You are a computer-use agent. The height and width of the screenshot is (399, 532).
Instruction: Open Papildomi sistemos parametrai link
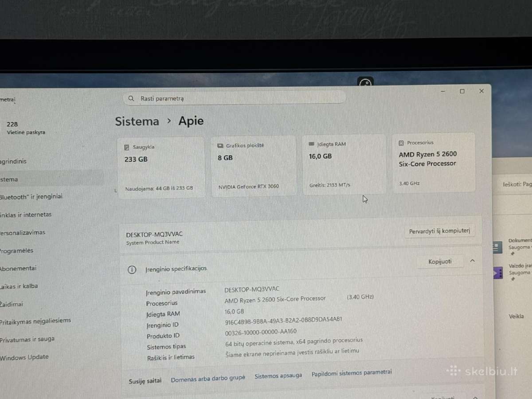click(x=352, y=373)
